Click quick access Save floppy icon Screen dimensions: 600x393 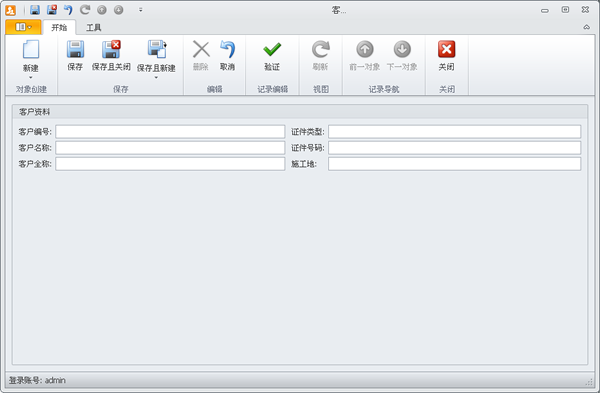(35, 10)
